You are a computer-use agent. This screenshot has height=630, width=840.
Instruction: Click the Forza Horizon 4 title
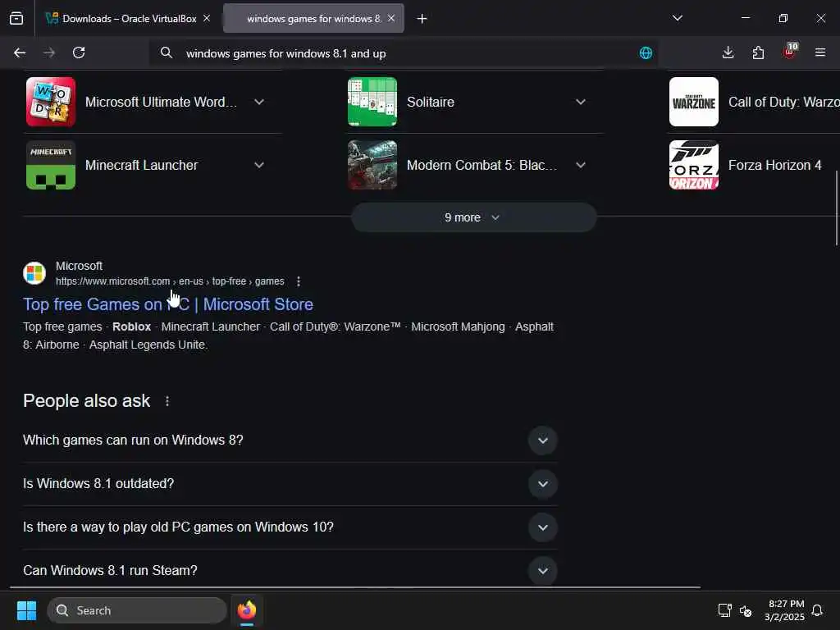pos(774,165)
